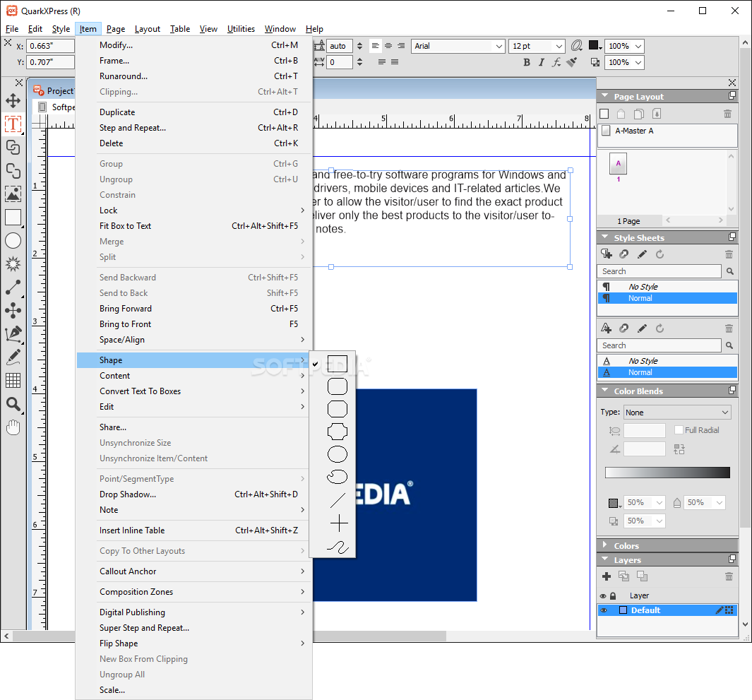
Task: Set right text alignment
Action: click(401, 46)
